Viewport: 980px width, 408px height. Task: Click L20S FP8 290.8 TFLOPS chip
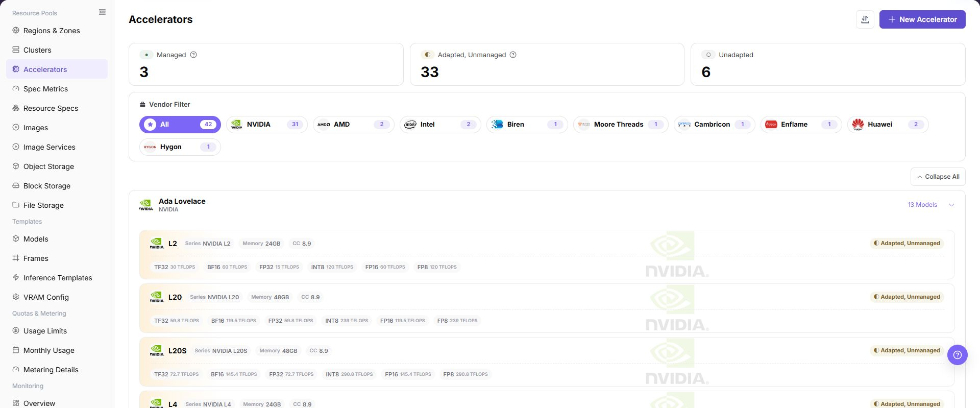465,374
